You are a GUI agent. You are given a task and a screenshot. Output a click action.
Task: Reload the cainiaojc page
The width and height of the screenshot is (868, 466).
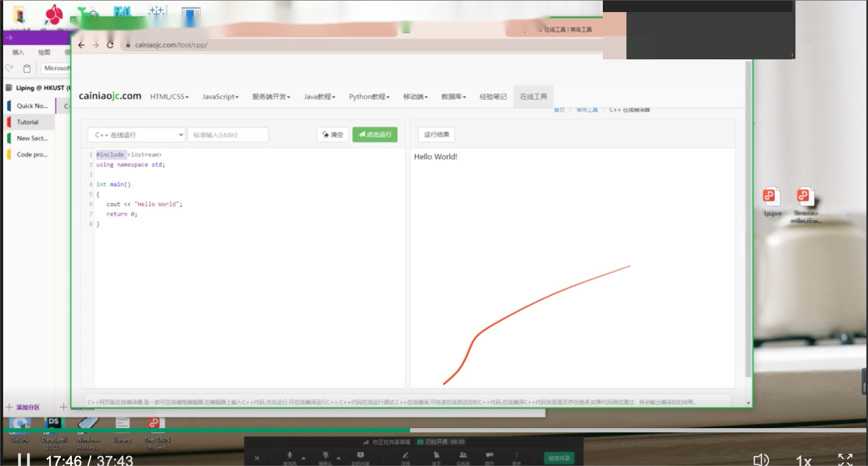[110, 45]
